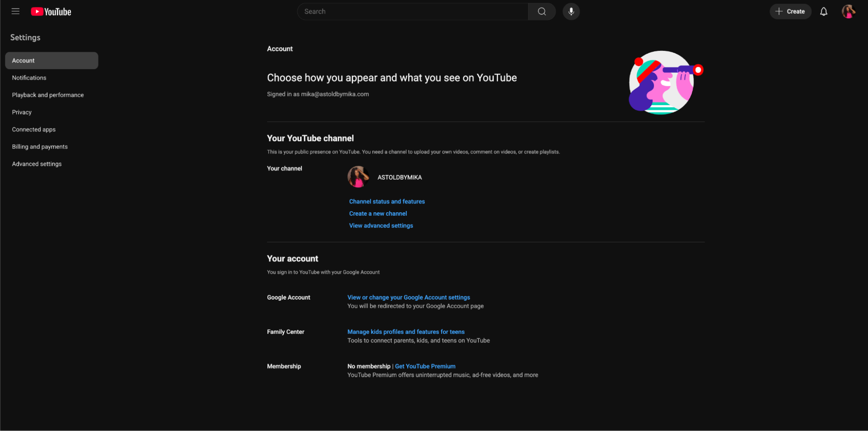Click the Create button to upload content

point(790,11)
